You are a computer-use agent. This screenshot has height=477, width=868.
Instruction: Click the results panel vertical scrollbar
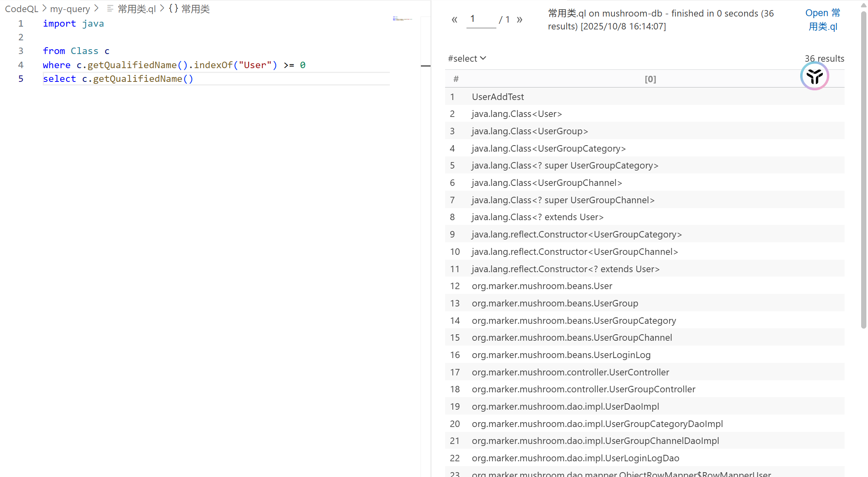click(x=864, y=169)
